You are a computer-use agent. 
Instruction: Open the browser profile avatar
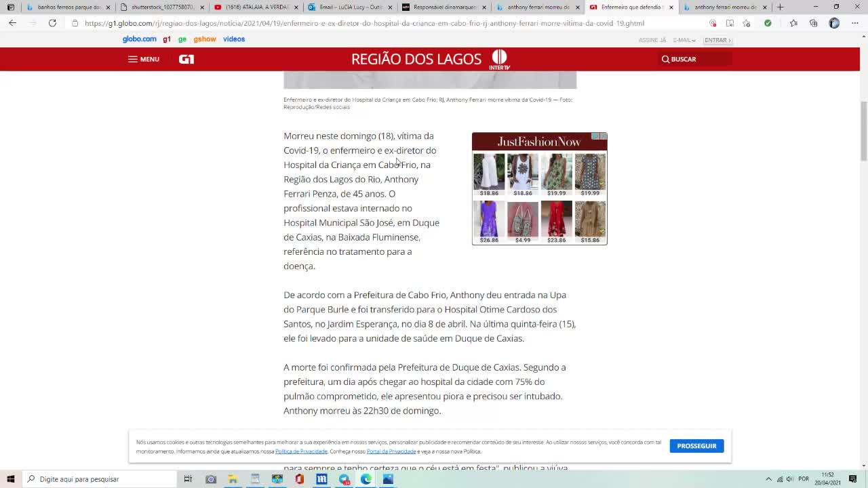(x=834, y=23)
